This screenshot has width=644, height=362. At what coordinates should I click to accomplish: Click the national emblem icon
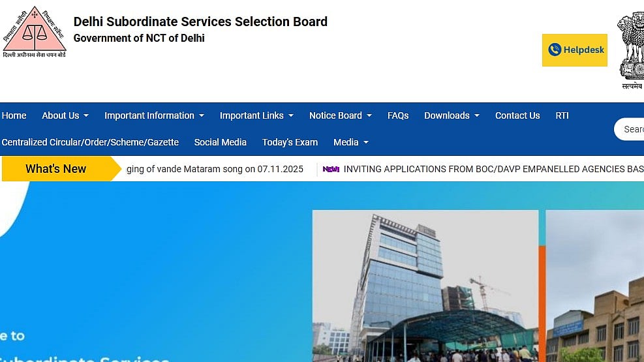tap(630, 46)
